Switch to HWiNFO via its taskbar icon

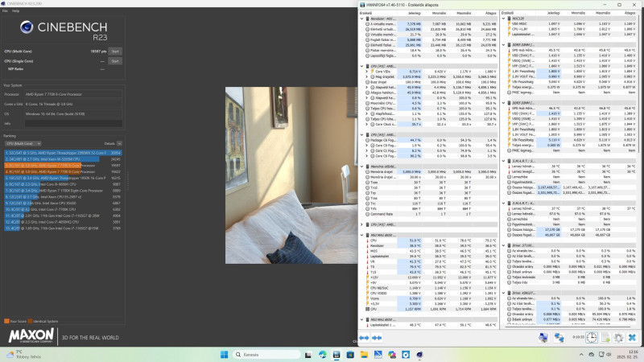point(336,355)
